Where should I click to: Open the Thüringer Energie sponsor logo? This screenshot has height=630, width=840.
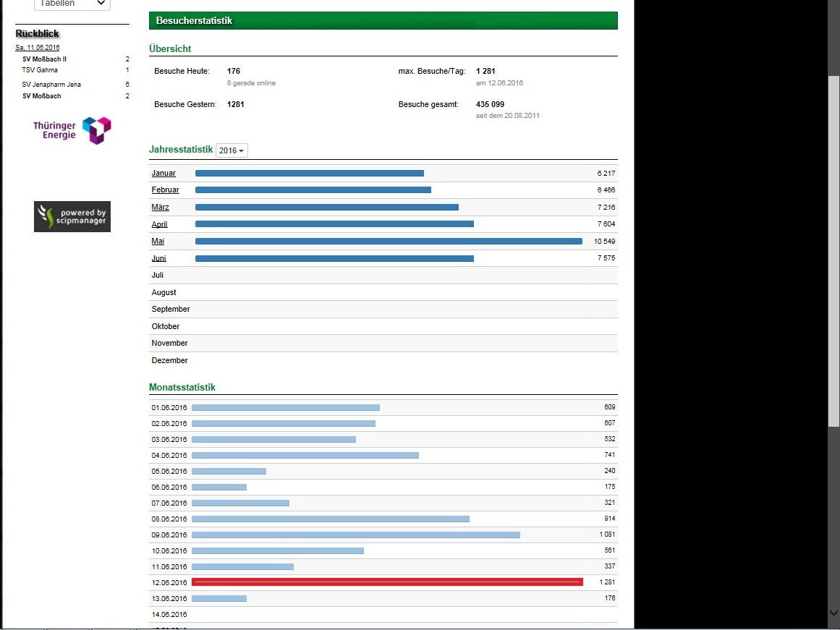(x=72, y=130)
